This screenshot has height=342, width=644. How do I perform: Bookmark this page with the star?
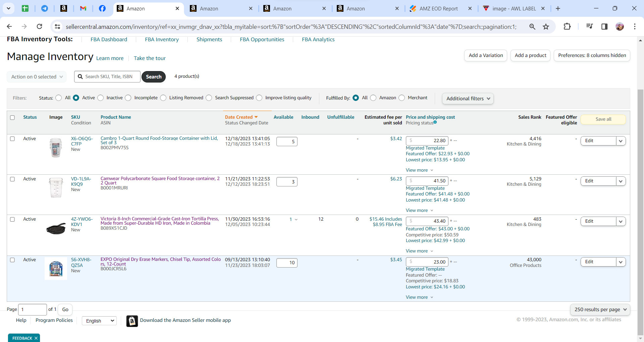tap(546, 26)
